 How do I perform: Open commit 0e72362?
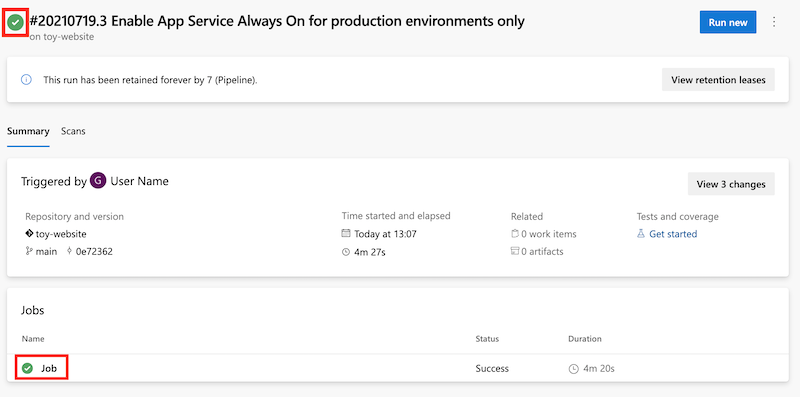pyautogui.click(x=94, y=251)
